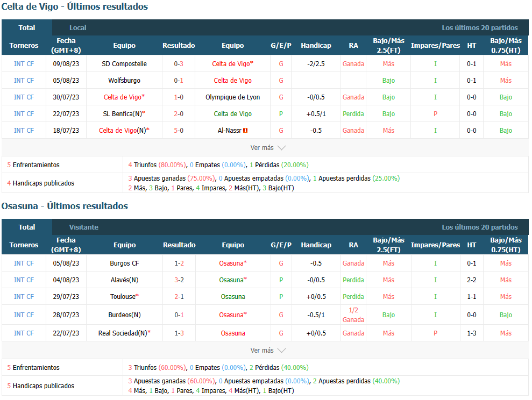The height and width of the screenshot is (400, 532).
Task: Click Olympique de Lyon team name
Action: point(233,97)
